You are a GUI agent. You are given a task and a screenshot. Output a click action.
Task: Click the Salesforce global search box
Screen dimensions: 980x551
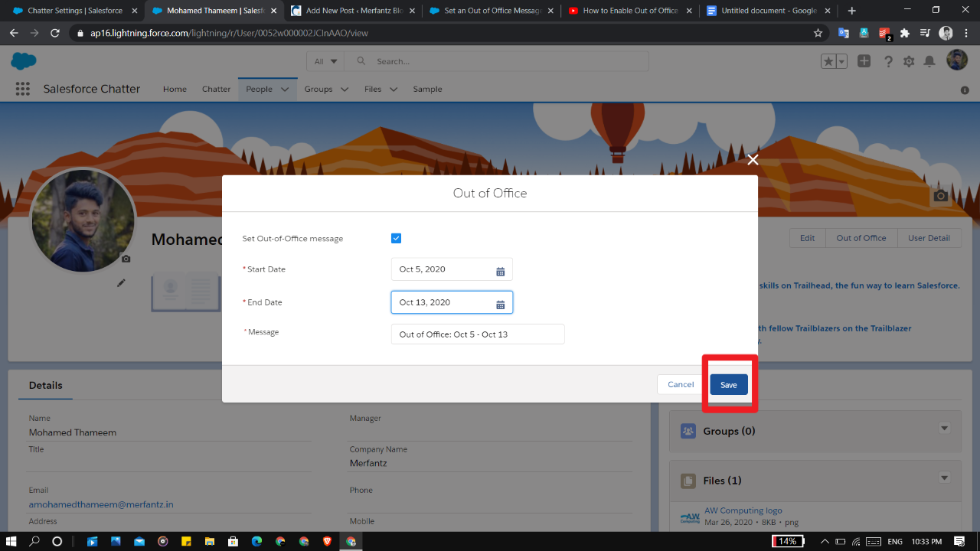click(x=497, y=61)
